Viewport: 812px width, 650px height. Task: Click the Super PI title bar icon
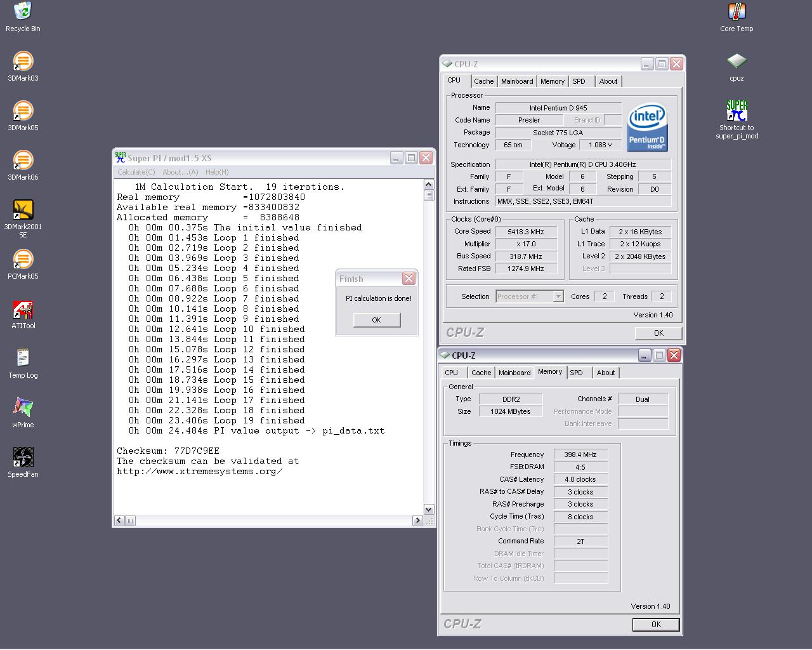(121, 157)
